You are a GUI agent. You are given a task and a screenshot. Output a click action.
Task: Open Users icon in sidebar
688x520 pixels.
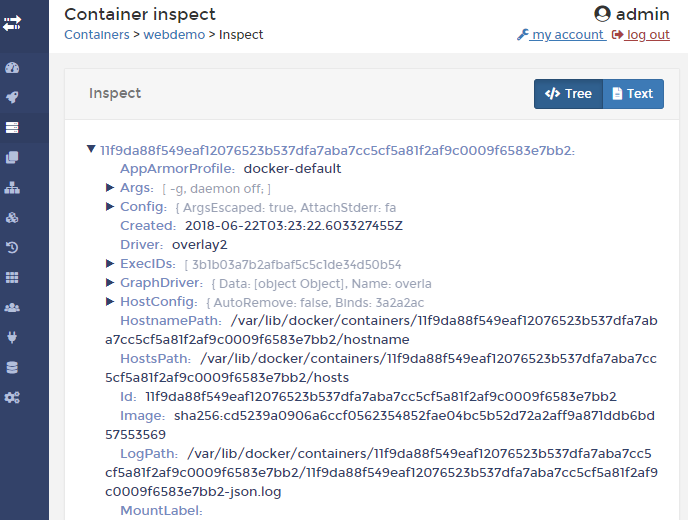click(12, 307)
